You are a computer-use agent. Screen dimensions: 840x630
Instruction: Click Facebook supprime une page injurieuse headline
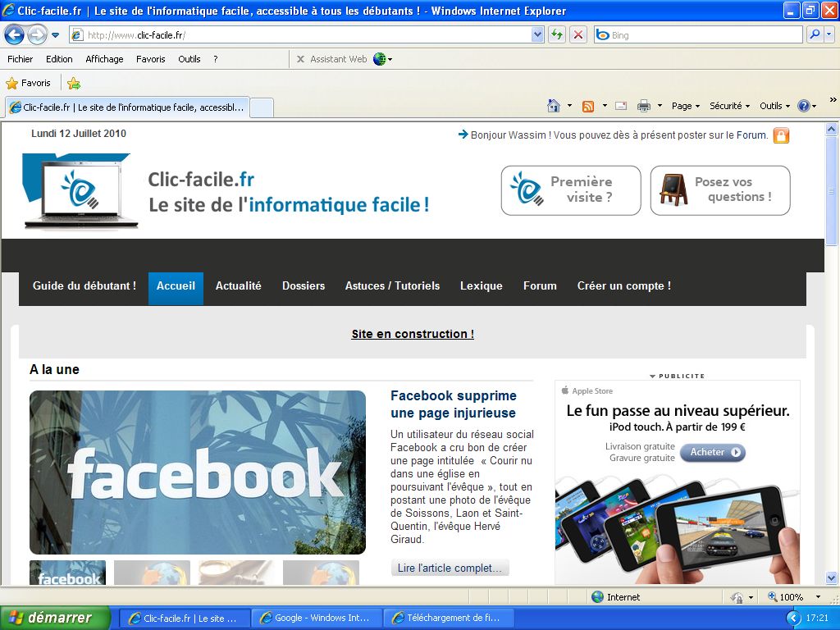point(453,404)
